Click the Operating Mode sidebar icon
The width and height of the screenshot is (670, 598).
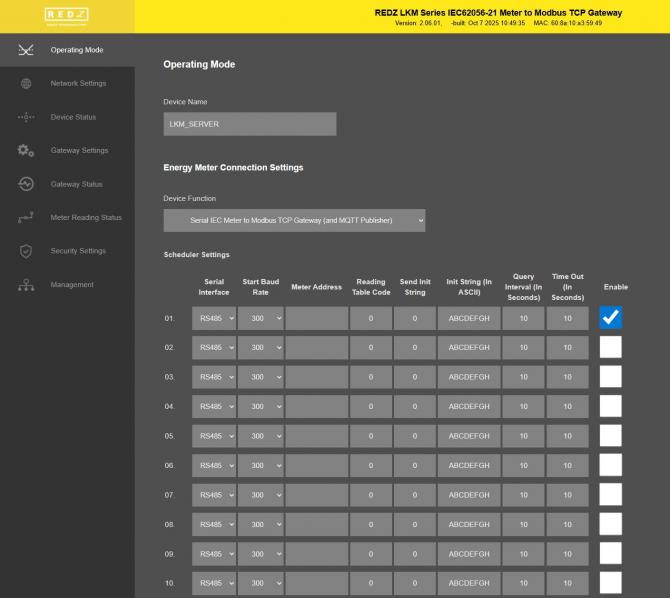click(x=27, y=50)
